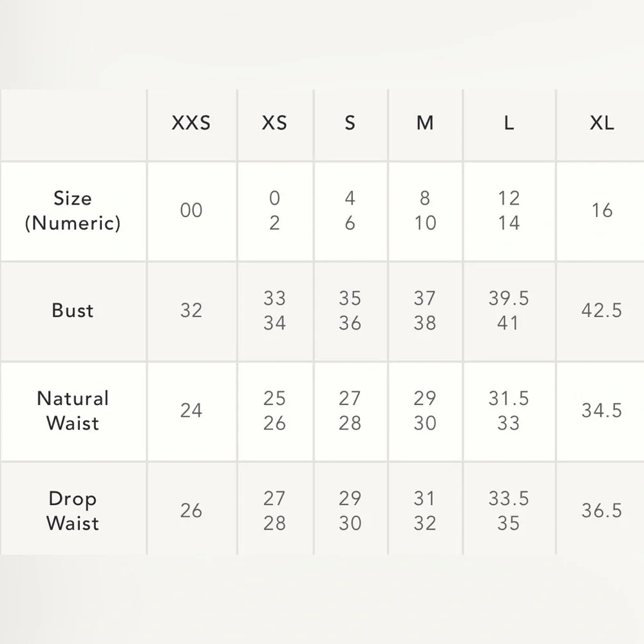This screenshot has height=644, width=644.
Task: Click the L column header
Action: pos(509,123)
